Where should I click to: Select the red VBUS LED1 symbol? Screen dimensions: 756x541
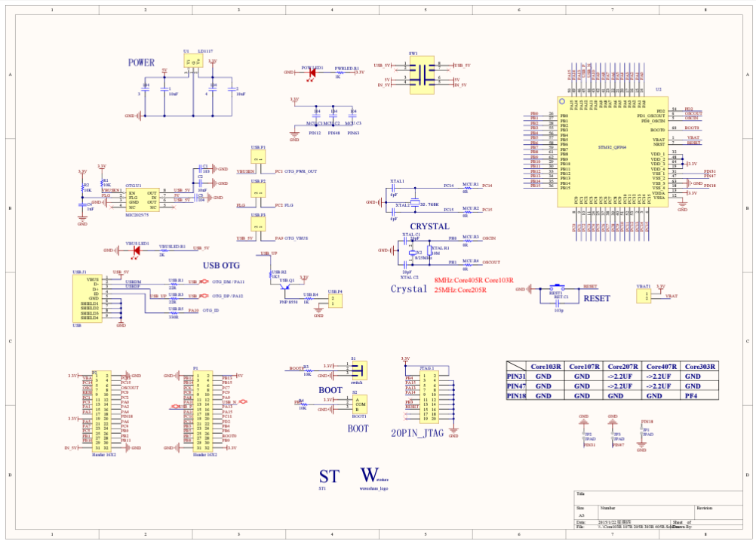pos(135,250)
